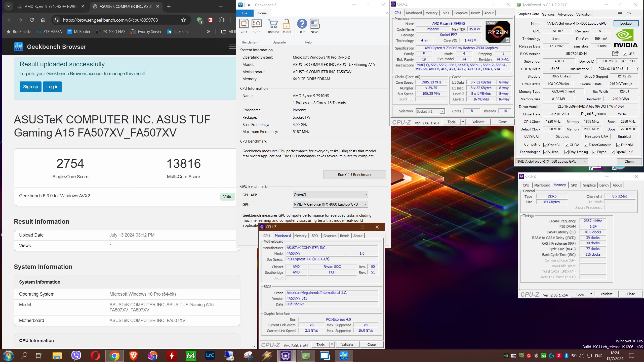Open the LinkedIn bookmark in the bookmarks bar
The height and width of the screenshot is (362, 644).
click(177, 31)
